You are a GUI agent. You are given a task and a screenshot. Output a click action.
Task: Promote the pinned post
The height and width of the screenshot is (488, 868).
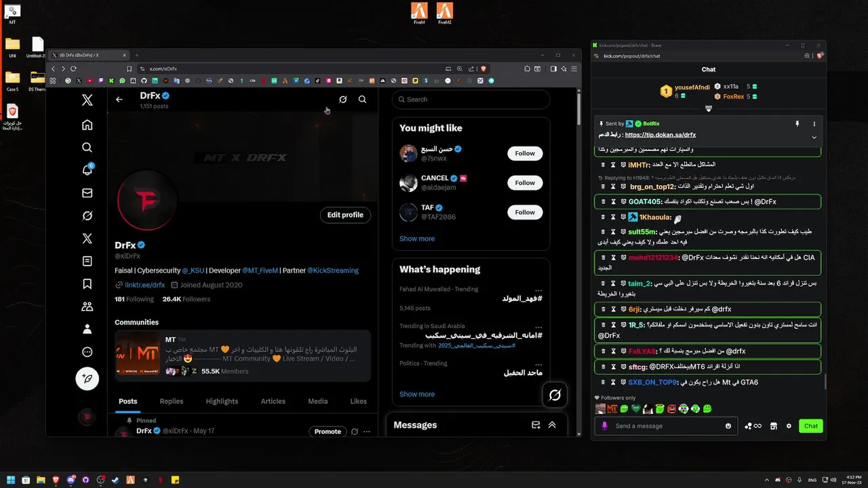pos(328,432)
